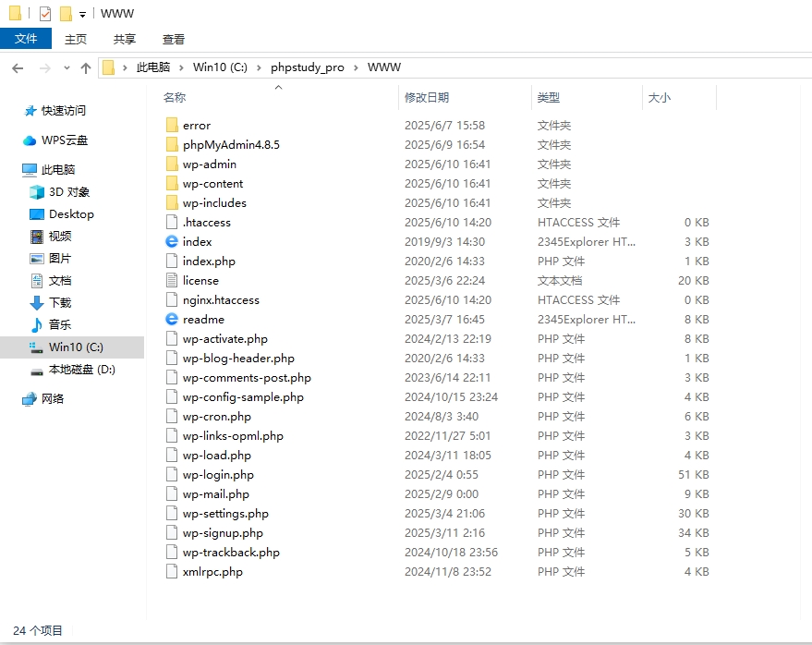Select the wp-comments-post.php file icon
This screenshot has height=645, width=812.
tap(172, 378)
